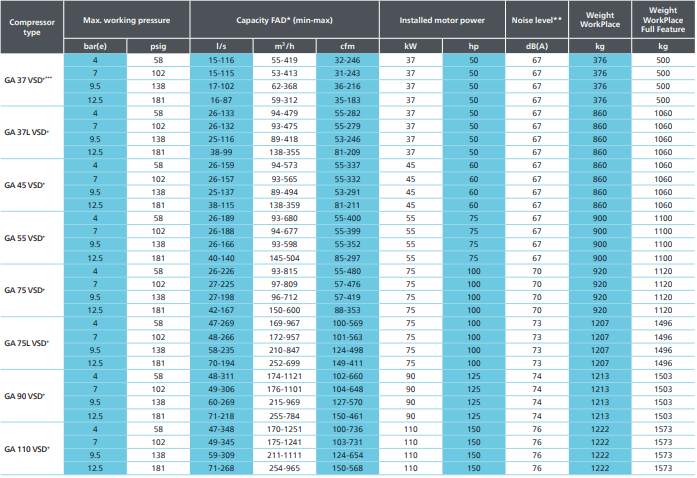Select the Max. working pressure header
This screenshot has width=697, height=478.
tap(127, 20)
